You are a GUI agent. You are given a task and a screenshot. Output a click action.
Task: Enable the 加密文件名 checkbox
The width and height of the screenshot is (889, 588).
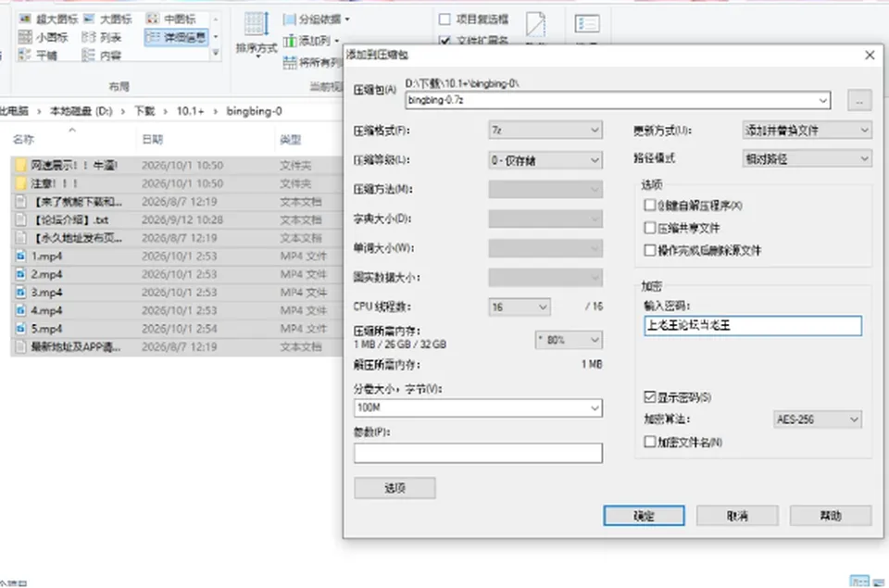point(650,442)
